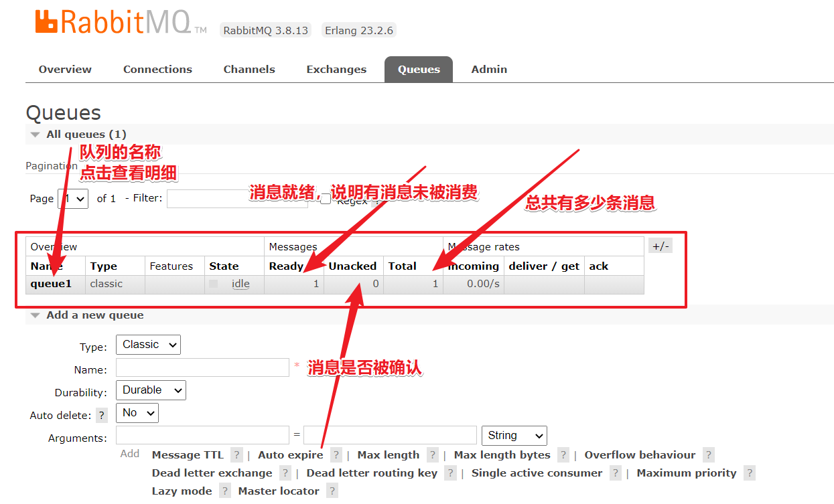Open the Auto delete No dropdown
The height and width of the screenshot is (504, 834).
(137, 413)
